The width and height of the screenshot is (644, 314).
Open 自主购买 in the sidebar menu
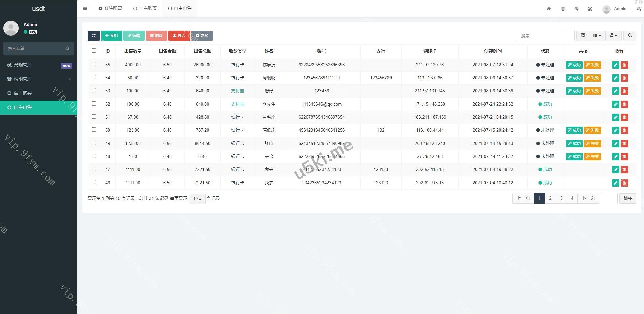[x=23, y=93]
